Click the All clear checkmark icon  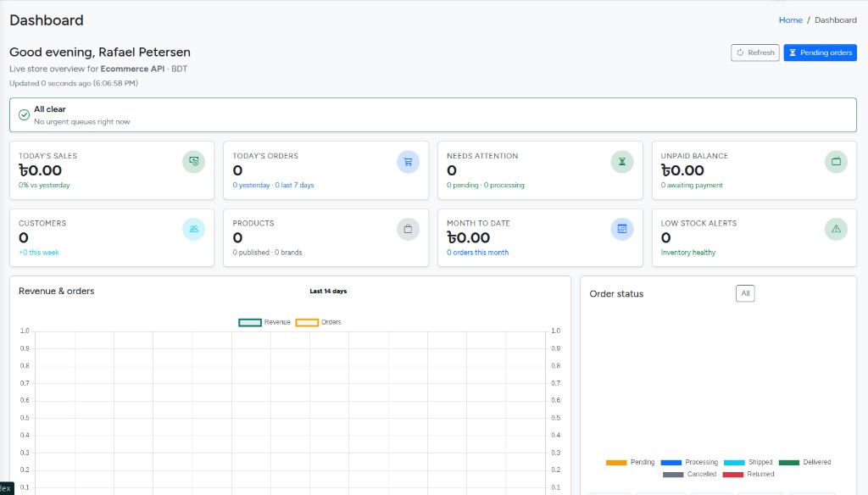(x=24, y=114)
